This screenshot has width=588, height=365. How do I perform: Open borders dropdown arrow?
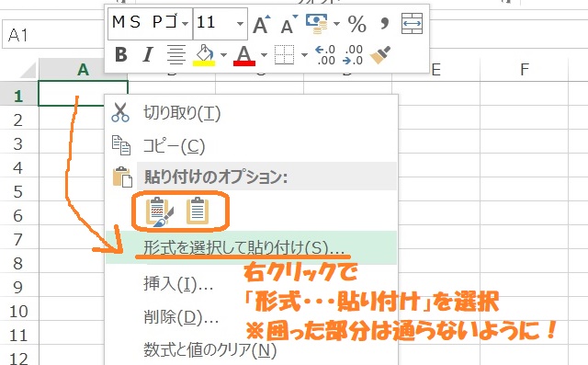304,55
